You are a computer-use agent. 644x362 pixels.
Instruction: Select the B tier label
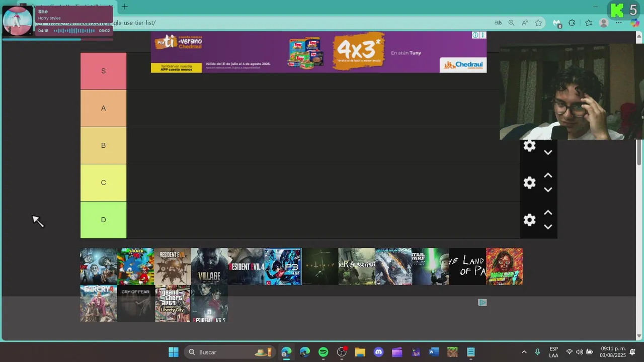point(103,145)
